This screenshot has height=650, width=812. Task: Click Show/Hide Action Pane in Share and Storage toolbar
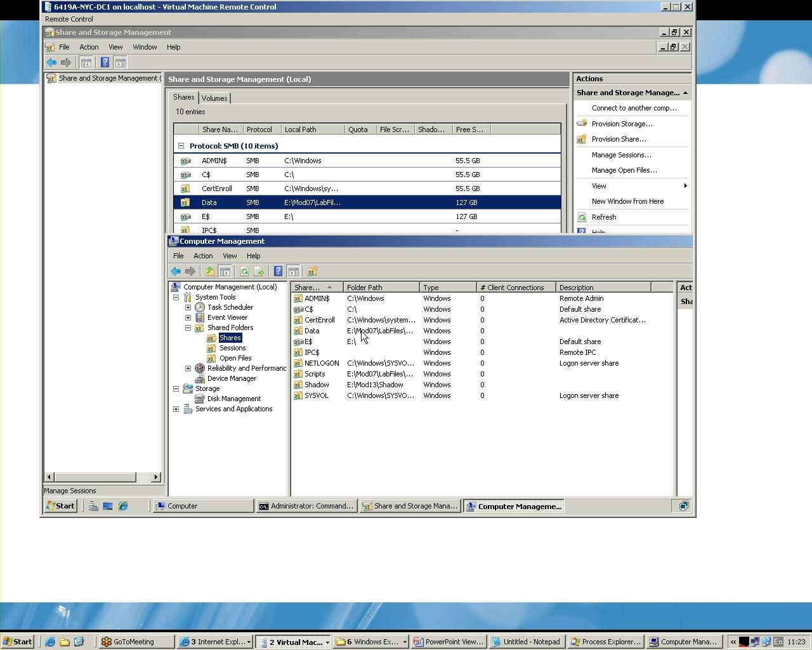tap(120, 62)
